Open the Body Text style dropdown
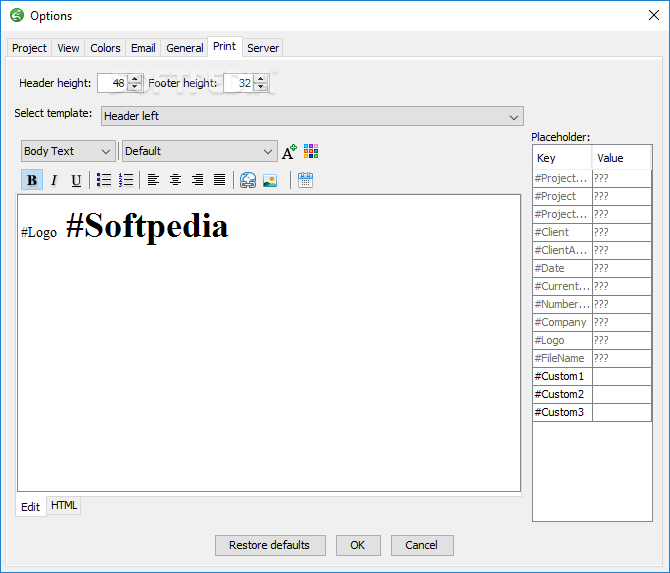The width and height of the screenshot is (670, 573). (68, 151)
